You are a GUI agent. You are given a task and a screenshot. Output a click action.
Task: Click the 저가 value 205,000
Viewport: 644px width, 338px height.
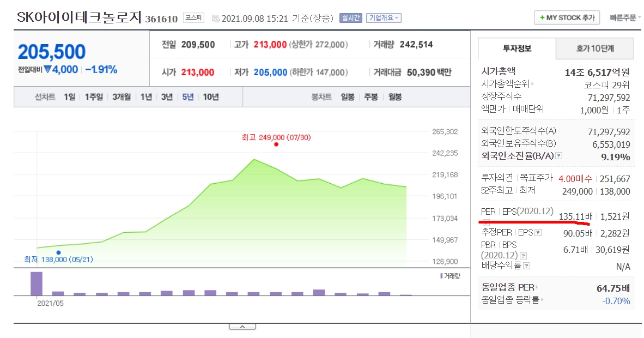pyautogui.click(x=270, y=73)
